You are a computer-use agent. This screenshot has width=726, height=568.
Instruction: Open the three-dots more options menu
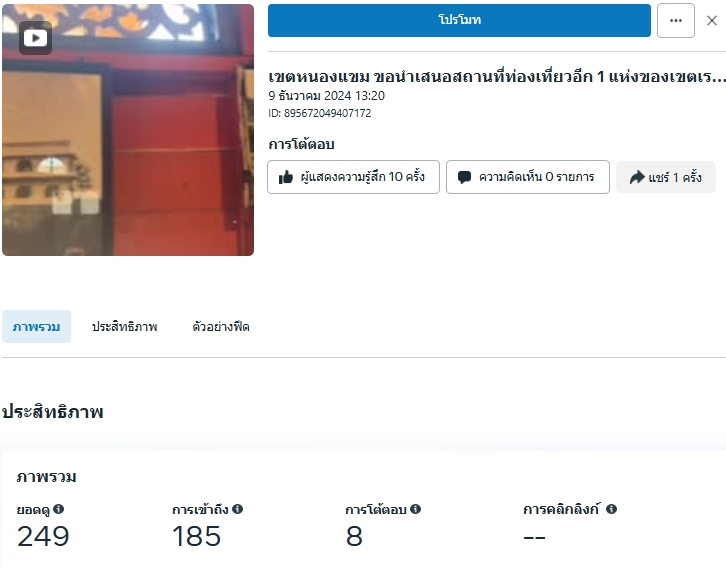676,20
